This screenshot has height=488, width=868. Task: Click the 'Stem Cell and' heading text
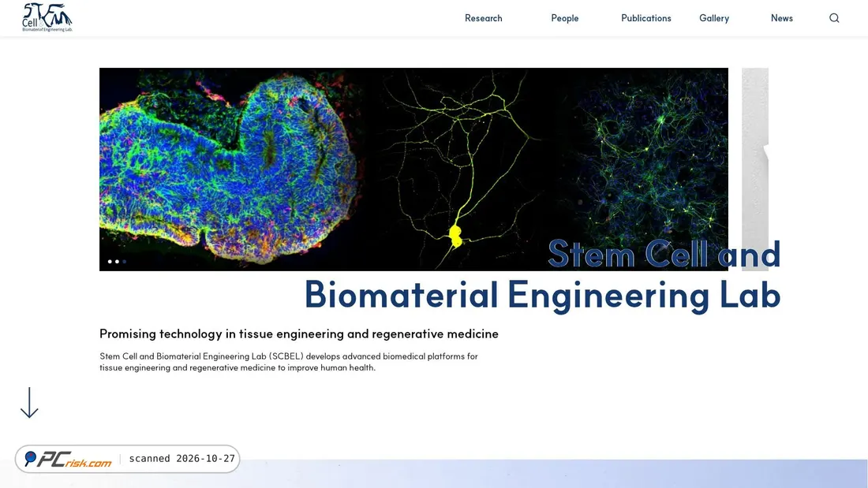pyautogui.click(x=664, y=255)
